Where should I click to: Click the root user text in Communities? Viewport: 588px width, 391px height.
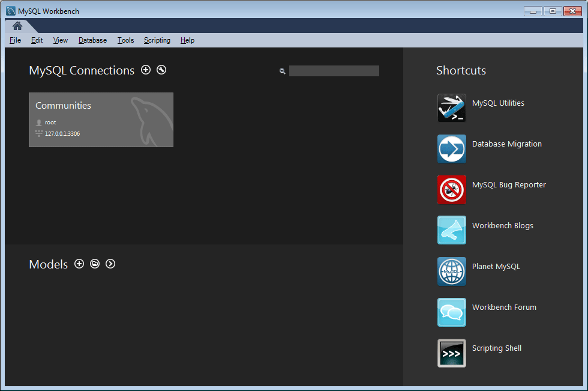(x=50, y=123)
